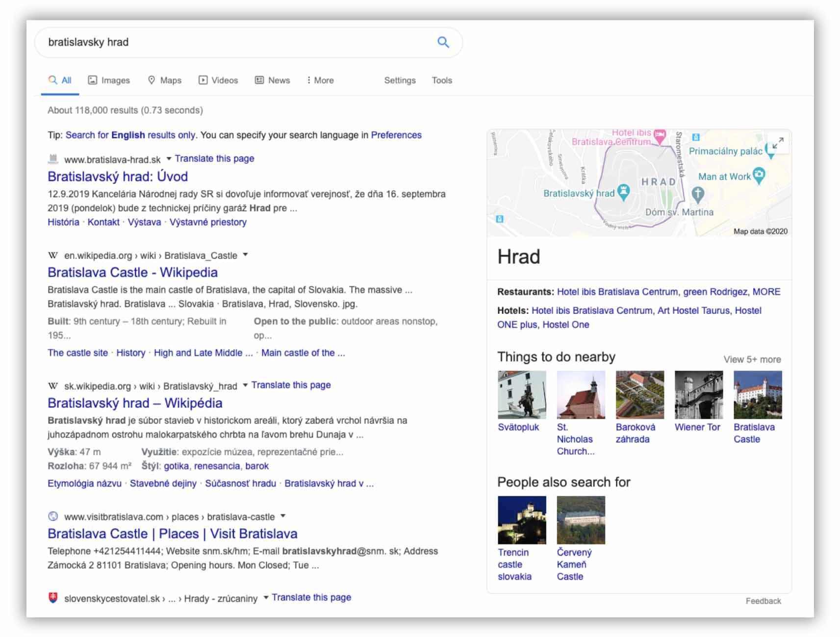Open the High and Late Middle section link
840x637 pixels.
tap(203, 353)
